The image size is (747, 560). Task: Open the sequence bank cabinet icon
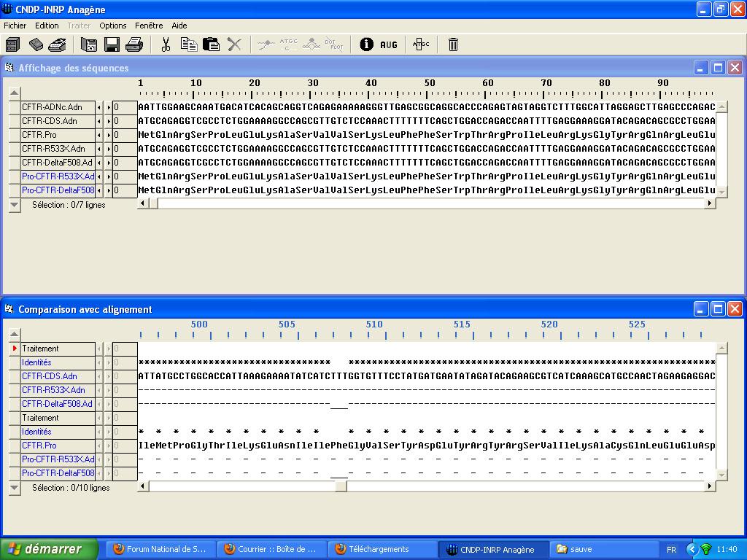[x=12, y=45]
